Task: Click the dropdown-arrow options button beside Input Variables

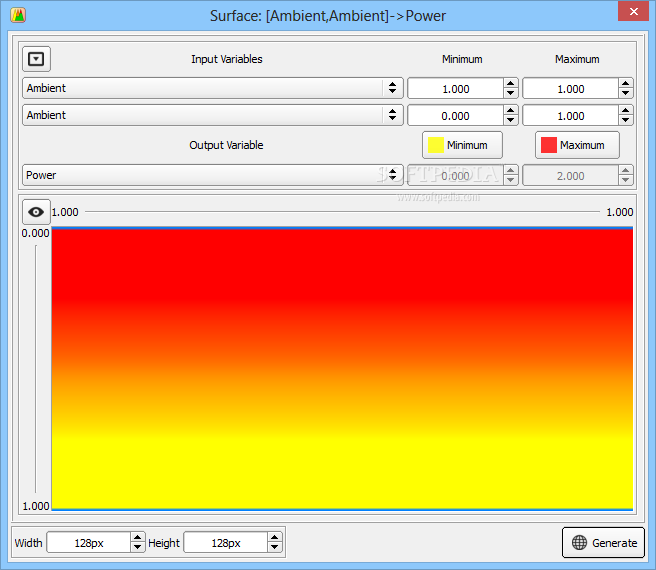Action: point(36,59)
